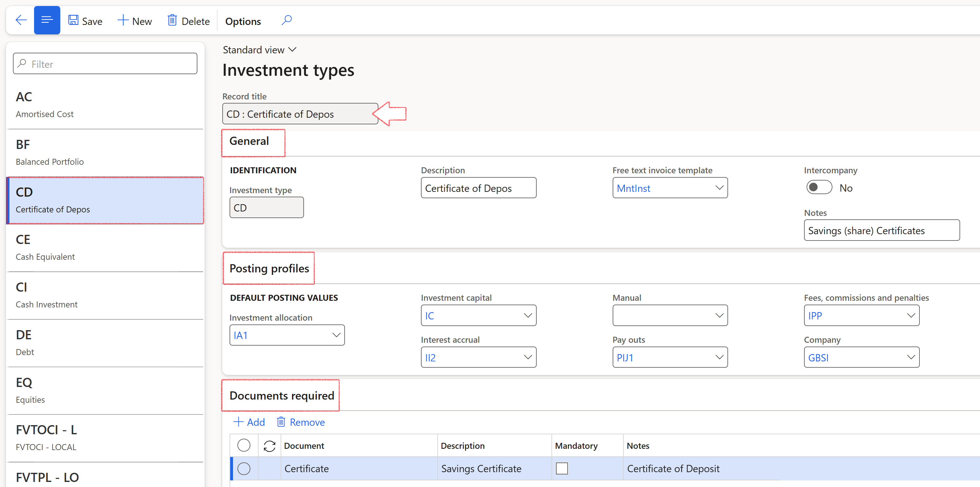Select all rows via header circle

coord(244,445)
